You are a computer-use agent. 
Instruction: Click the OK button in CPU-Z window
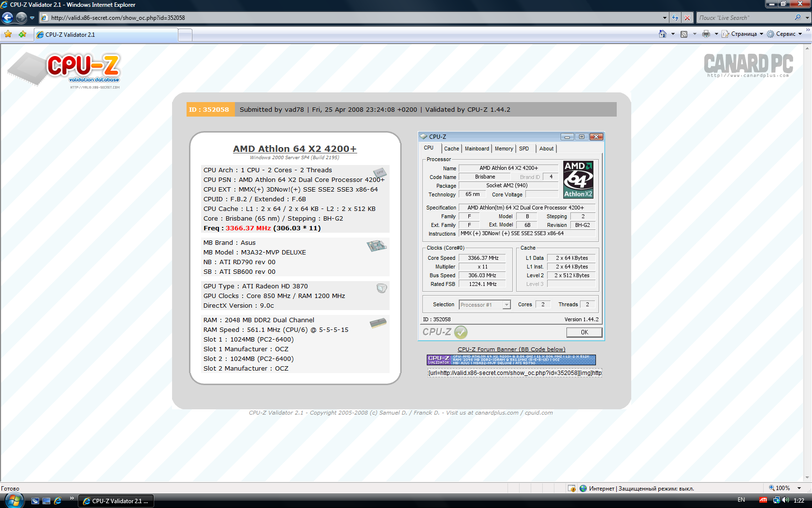click(x=584, y=332)
